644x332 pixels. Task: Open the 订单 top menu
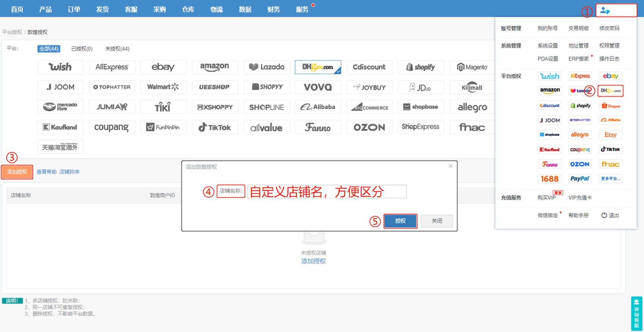(x=74, y=9)
